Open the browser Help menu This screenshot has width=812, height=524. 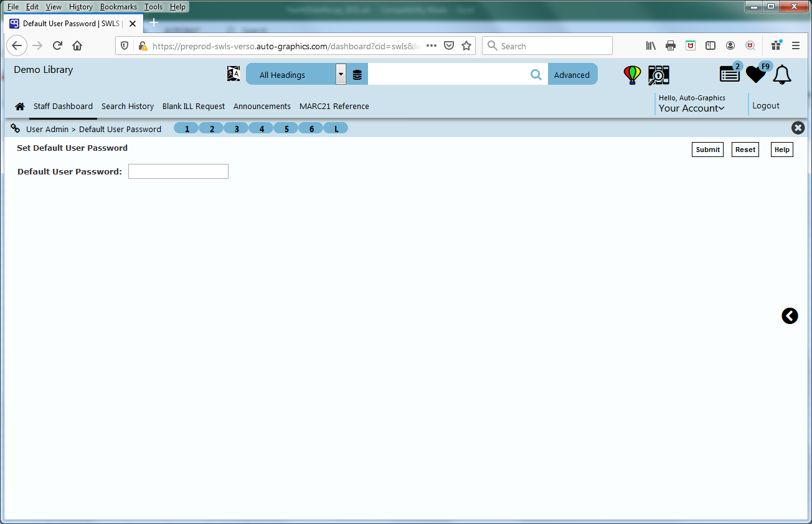[x=177, y=7]
